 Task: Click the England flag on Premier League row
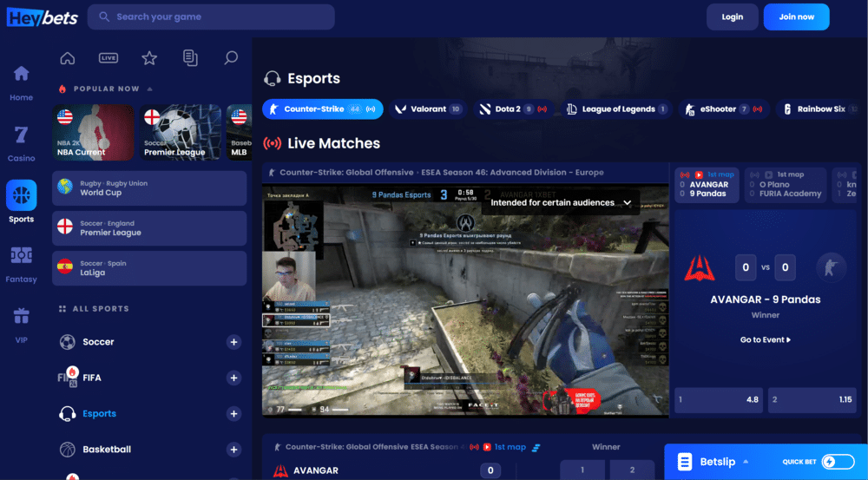coord(65,227)
